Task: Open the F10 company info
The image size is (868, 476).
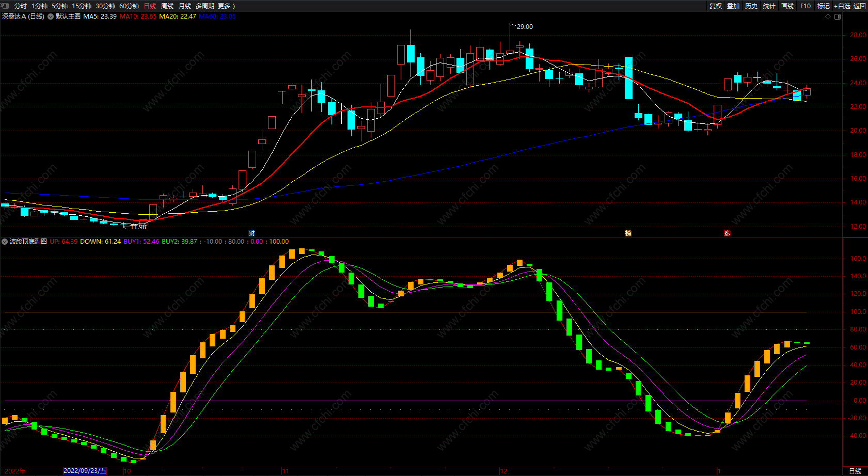Action: (x=806, y=6)
